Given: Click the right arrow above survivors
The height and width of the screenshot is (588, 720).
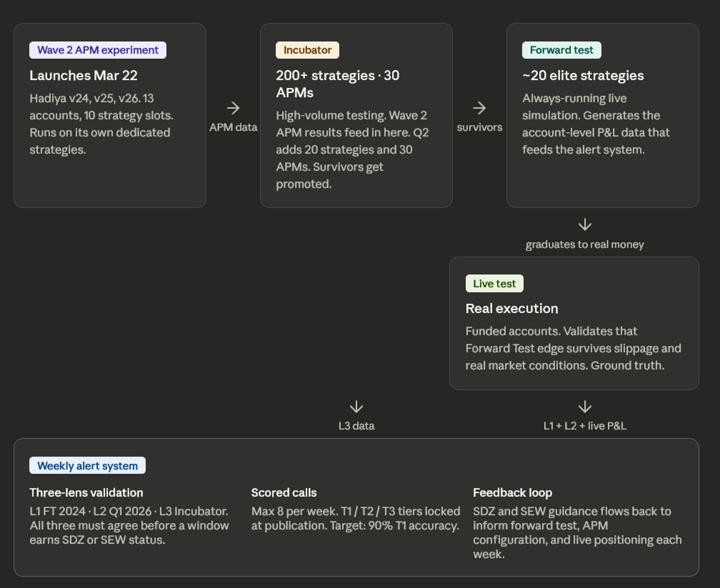Looking at the screenshot, I should pyautogui.click(x=479, y=108).
